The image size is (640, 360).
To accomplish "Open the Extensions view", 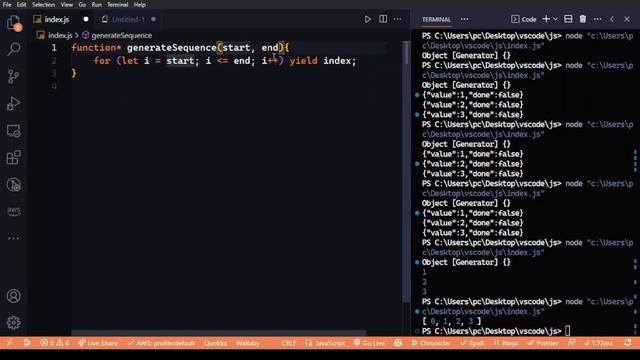I will [x=13, y=158].
